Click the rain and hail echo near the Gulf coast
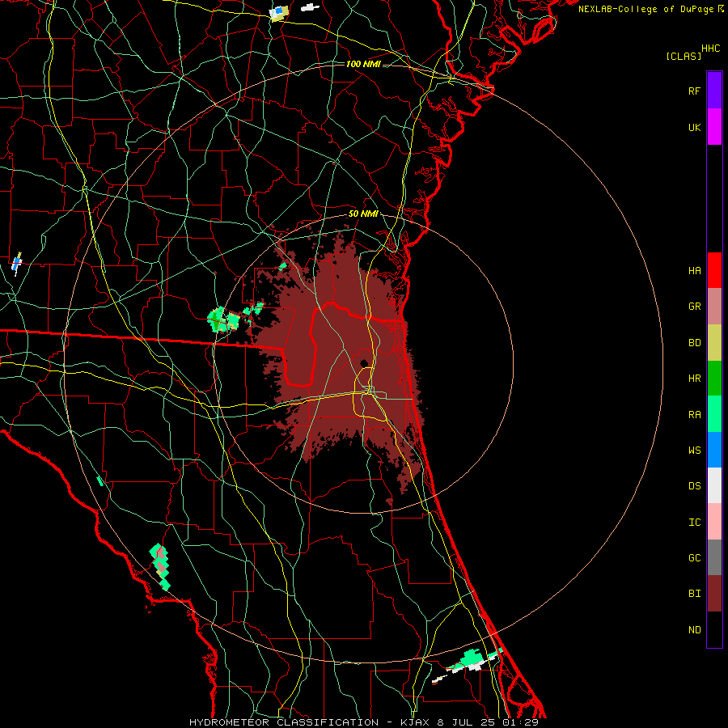728x728 pixels. click(x=160, y=566)
